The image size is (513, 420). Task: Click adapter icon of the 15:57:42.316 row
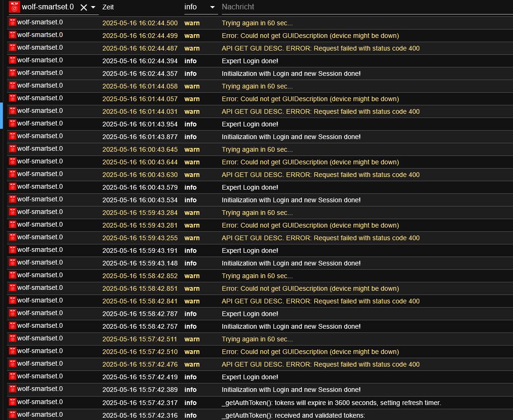13,415
